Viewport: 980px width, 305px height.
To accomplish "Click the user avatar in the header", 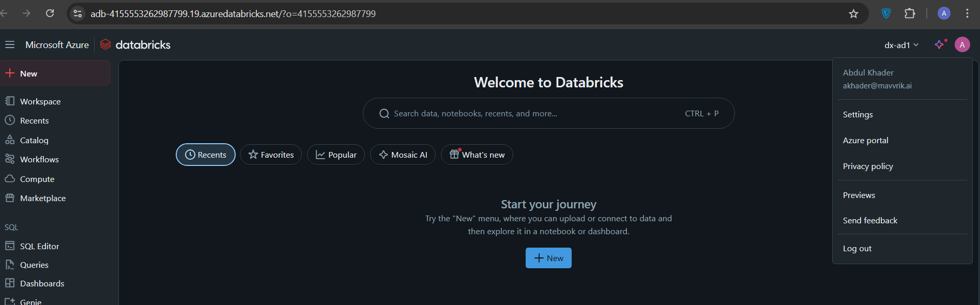I will 962,45.
